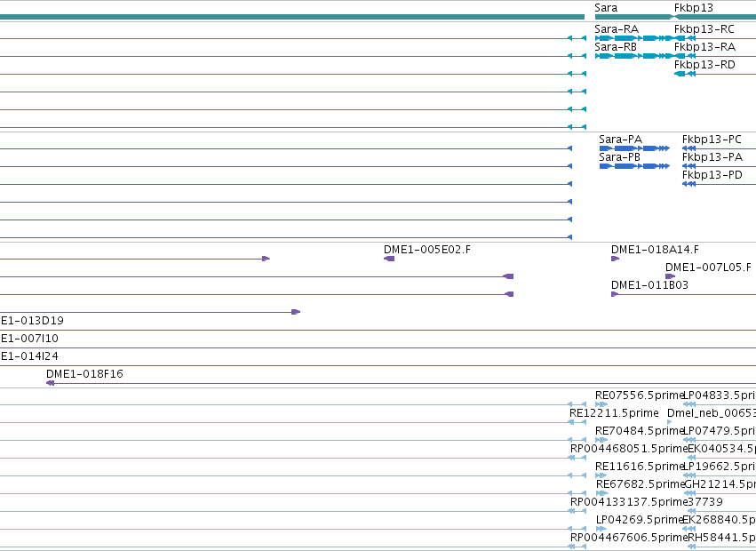Image resolution: width=756 pixels, height=551 pixels.
Task: Open the GH21214.5pr EST label
Action: [720, 484]
